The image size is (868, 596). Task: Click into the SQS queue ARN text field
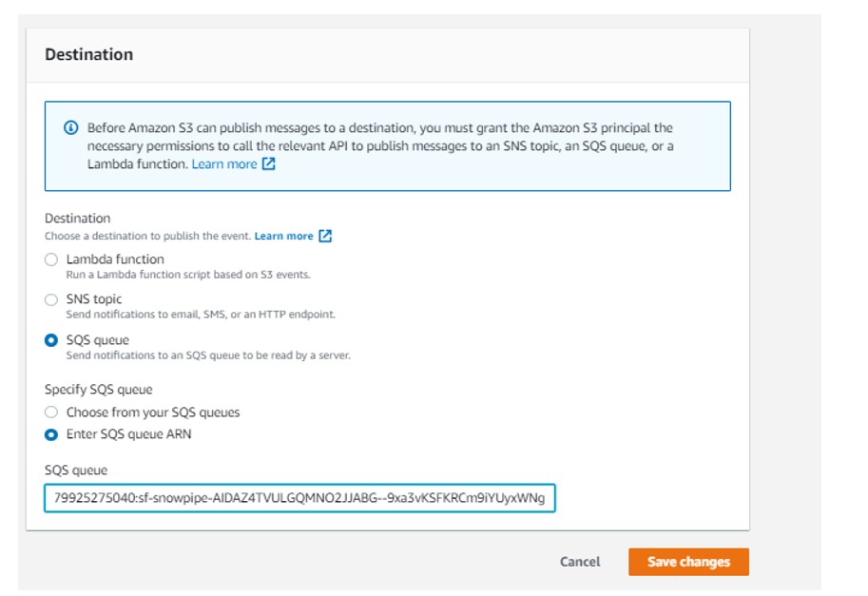299,498
